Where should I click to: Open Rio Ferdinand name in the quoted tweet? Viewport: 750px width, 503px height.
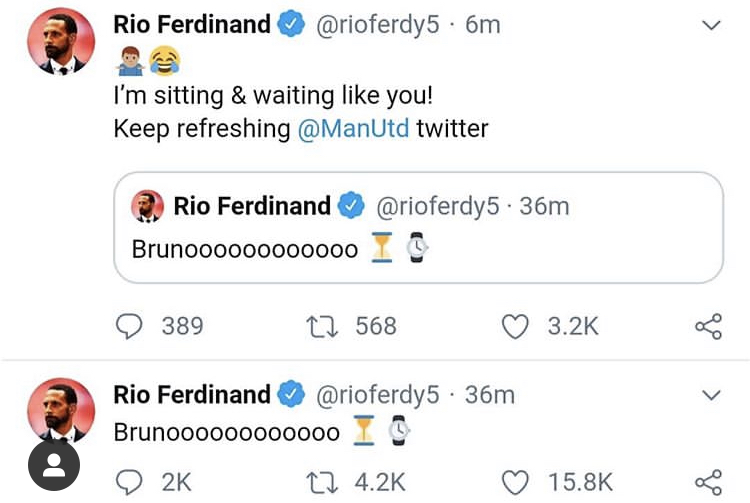(x=252, y=206)
